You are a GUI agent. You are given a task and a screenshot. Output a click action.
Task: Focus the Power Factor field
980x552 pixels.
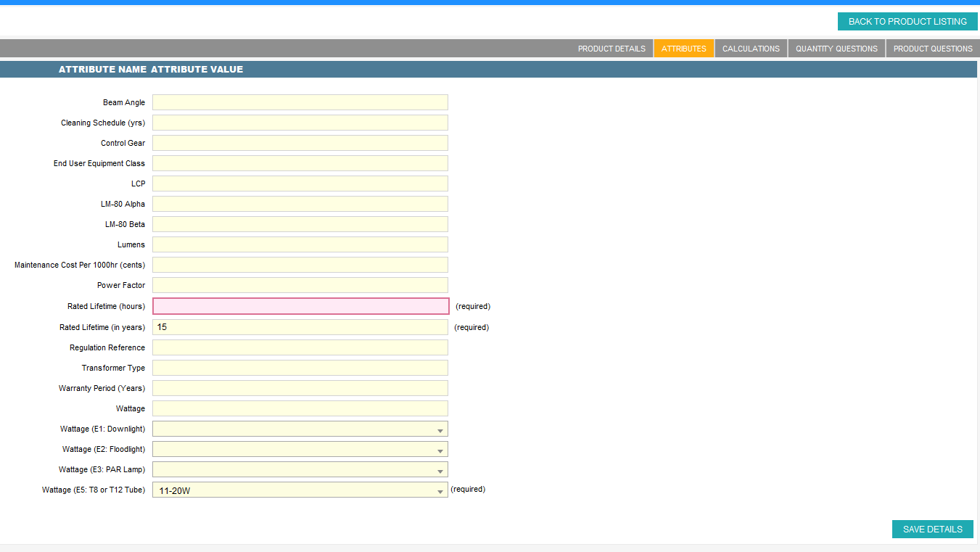pos(300,285)
